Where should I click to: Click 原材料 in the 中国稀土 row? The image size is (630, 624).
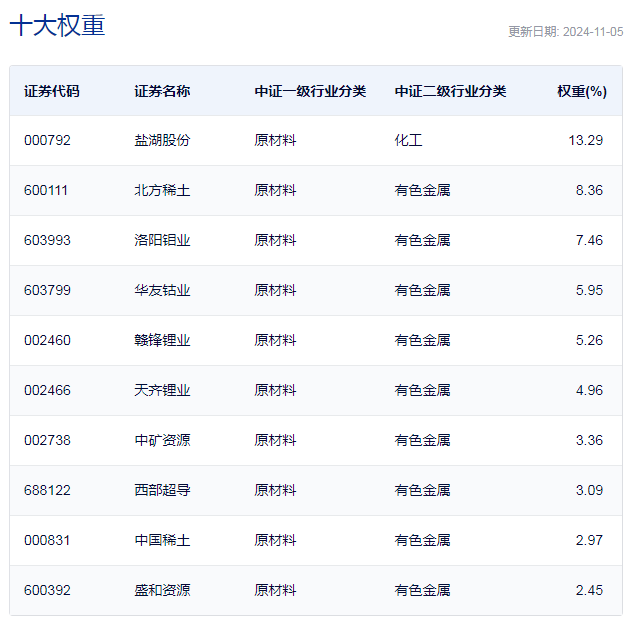click(275, 540)
